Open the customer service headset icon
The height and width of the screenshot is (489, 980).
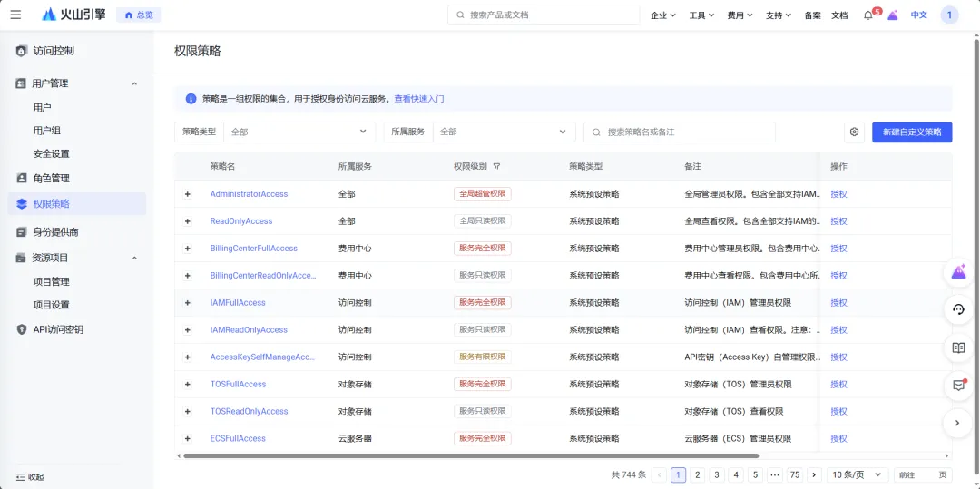tap(958, 309)
